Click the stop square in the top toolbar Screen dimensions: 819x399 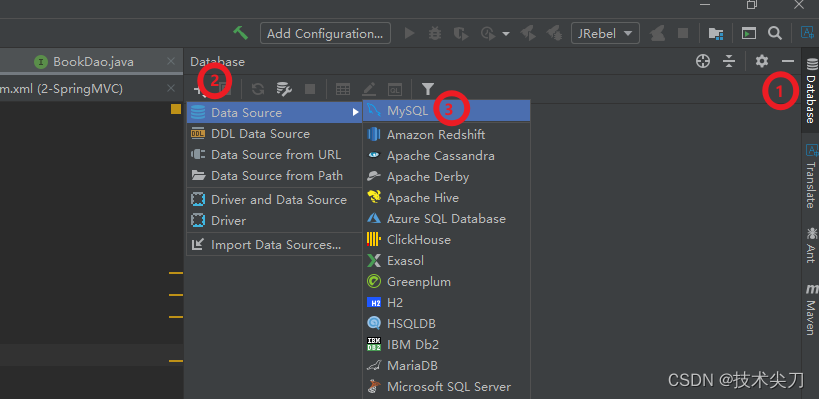pos(683,33)
